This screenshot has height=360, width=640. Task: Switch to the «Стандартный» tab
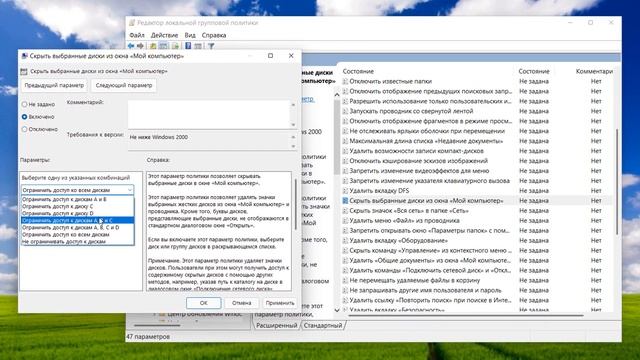point(323,325)
